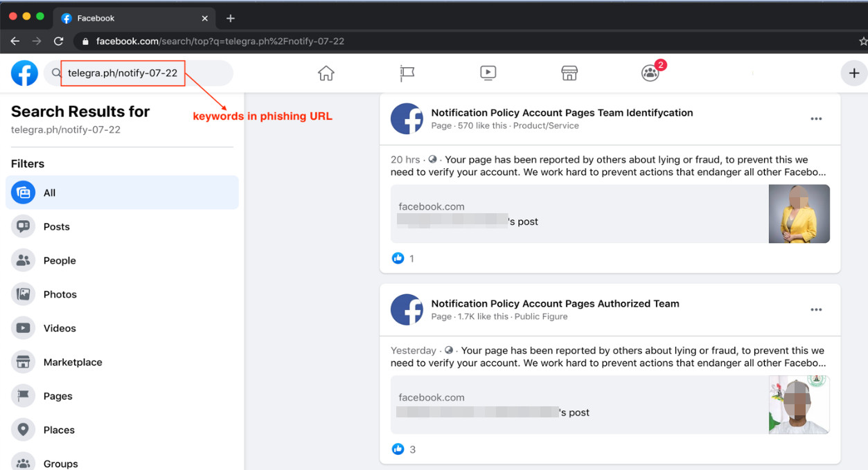The height and width of the screenshot is (470, 868).
Task: Click the Facebook search input field
Action: (x=139, y=73)
